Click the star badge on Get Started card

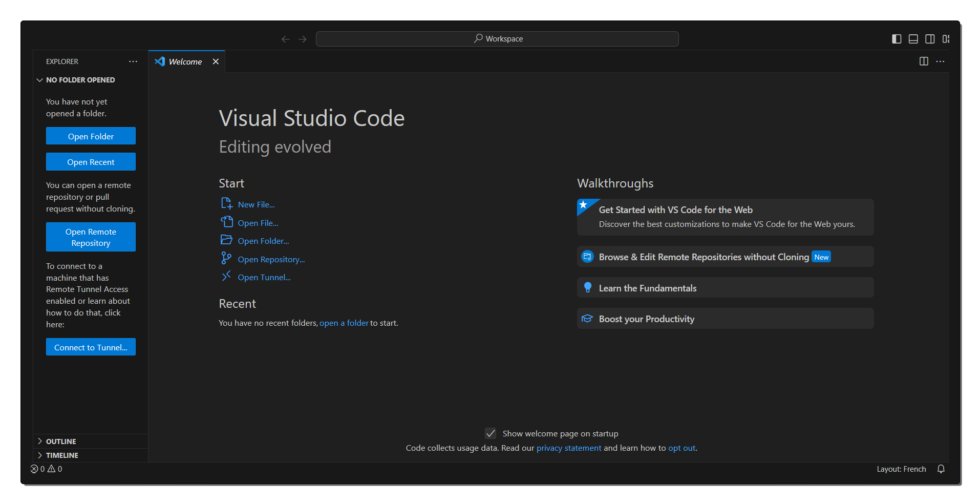584,205
